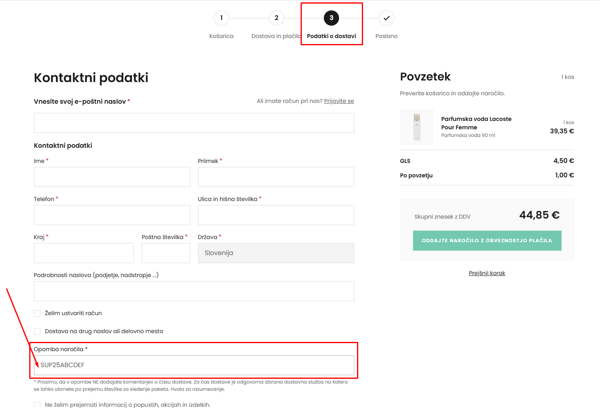Click the Telefon input field

point(112,215)
